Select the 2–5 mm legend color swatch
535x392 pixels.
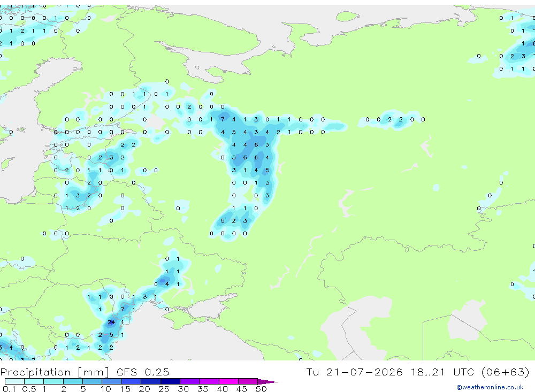click(x=73, y=381)
